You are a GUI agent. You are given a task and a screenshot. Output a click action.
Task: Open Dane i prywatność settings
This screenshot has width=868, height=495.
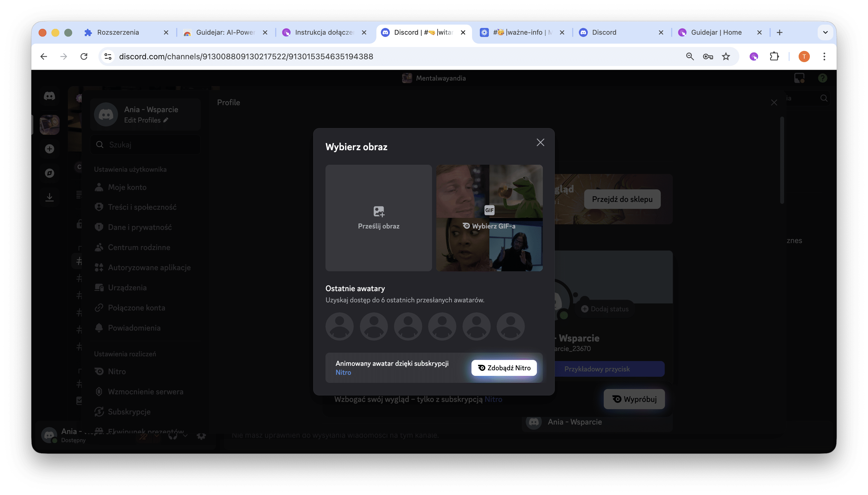pos(145,227)
